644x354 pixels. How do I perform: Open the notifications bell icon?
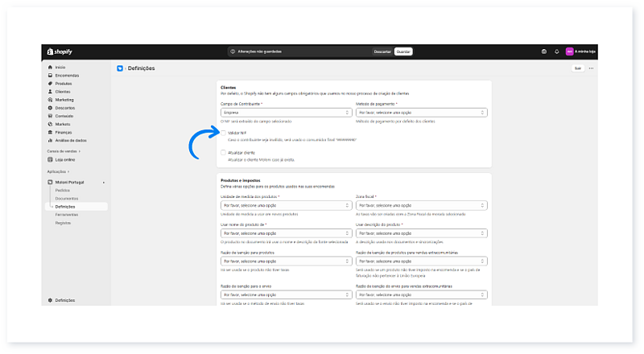[556, 51]
